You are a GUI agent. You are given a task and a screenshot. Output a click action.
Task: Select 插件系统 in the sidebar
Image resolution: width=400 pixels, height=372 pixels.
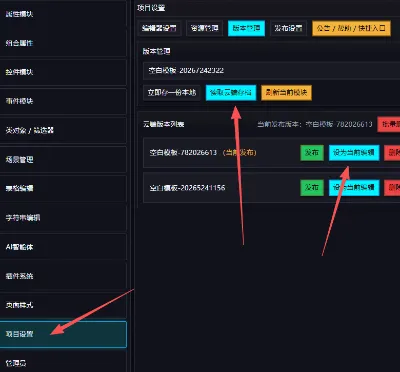[x=63, y=276]
